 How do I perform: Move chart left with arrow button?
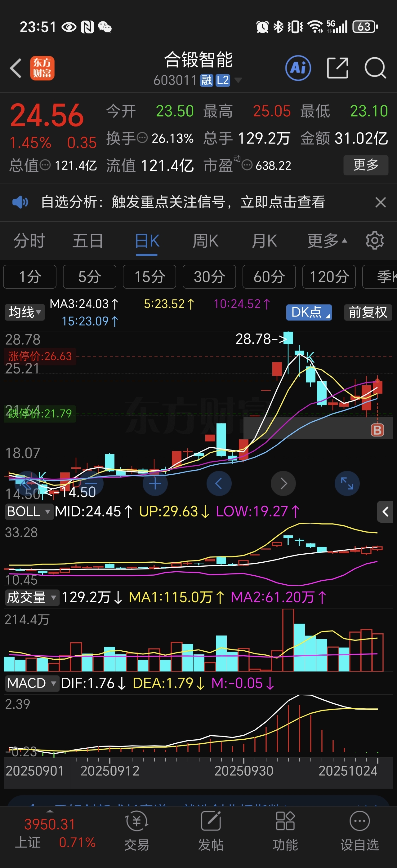click(x=219, y=484)
